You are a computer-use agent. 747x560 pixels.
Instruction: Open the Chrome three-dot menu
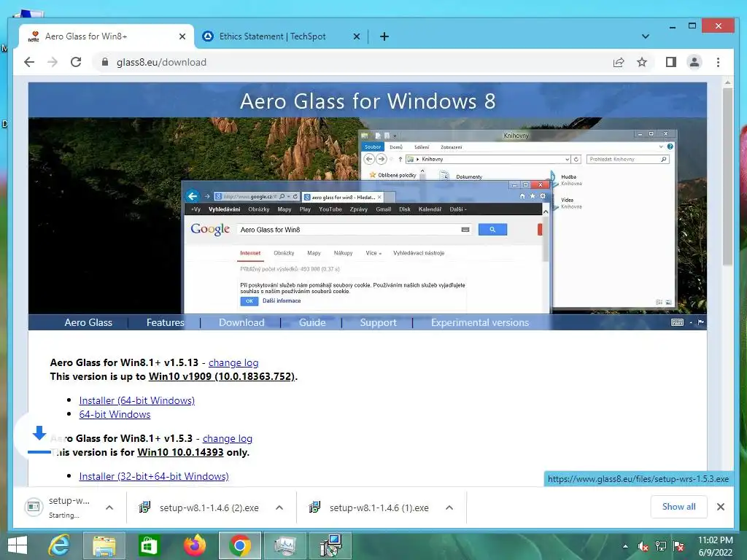pyautogui.click(x=718, y=62)
